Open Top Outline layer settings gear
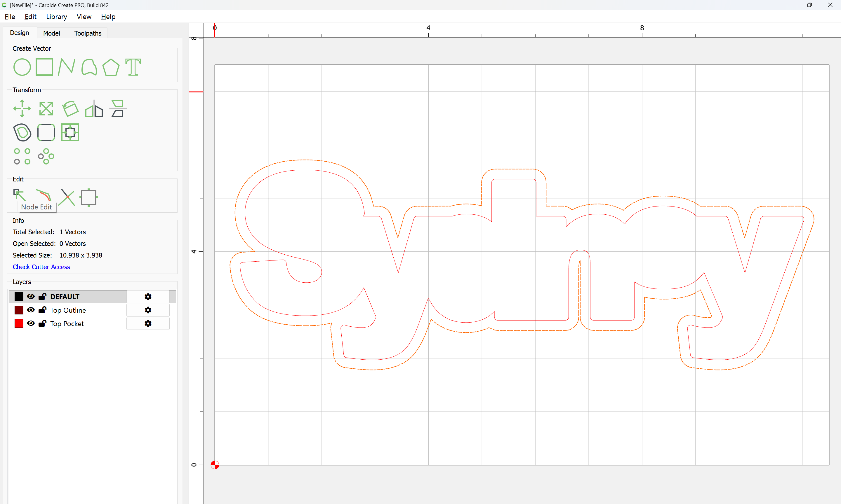The width and height of the screenshot is (841, 504). (148, 310)
